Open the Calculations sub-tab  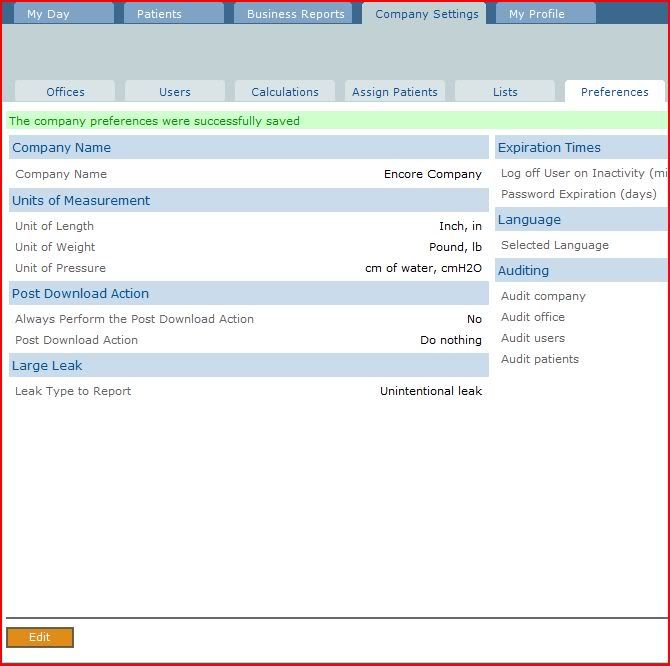285,92
